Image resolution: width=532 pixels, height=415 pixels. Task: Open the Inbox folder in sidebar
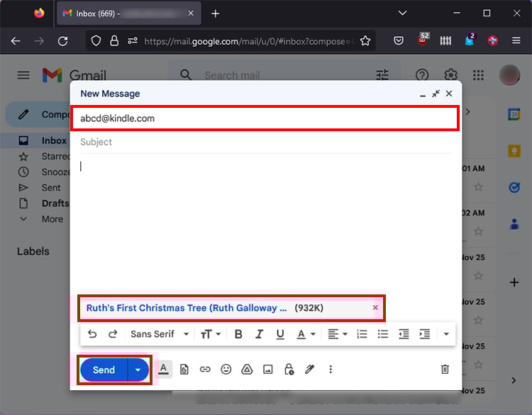click(x=53, y=140)
